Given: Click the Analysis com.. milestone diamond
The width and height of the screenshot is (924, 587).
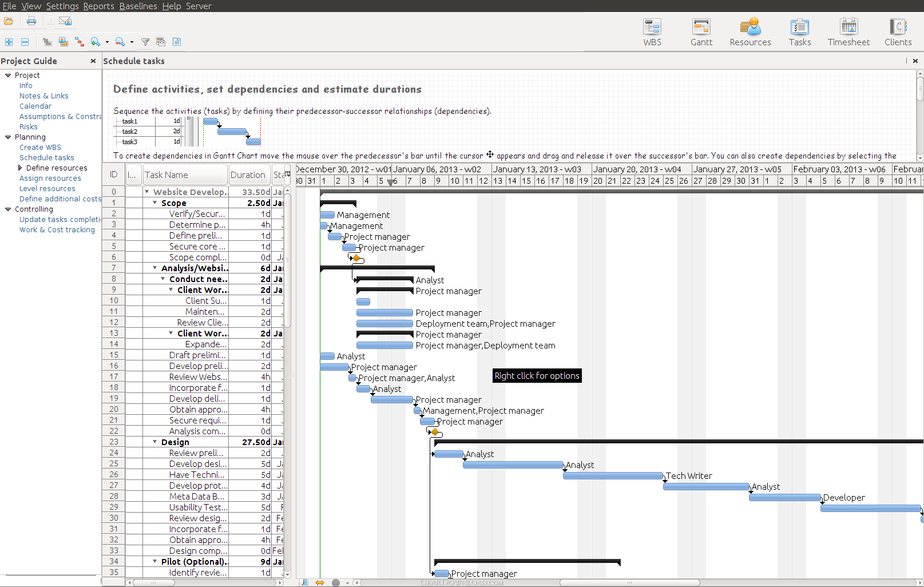Looking at the screenshot, I should pyautogui.click(x=435, y=432).
